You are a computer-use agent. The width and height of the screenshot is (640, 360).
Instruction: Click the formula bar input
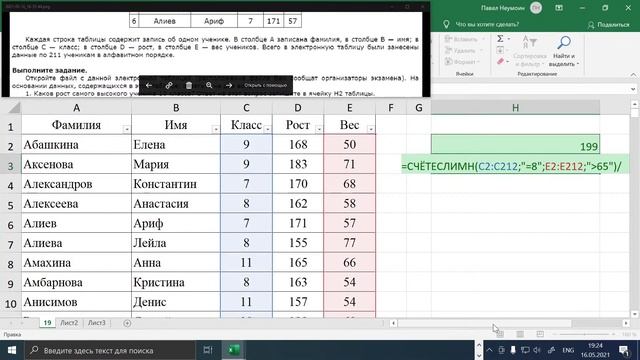(x=530, y=89)
